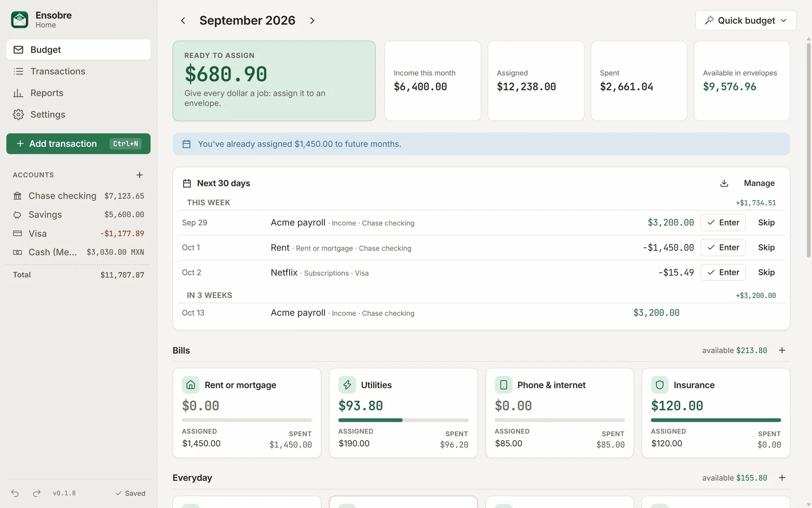The width and height of the screenshot is (812, 508).
Task: Add a new account with plus icon
Action: (x=140, y=175)
